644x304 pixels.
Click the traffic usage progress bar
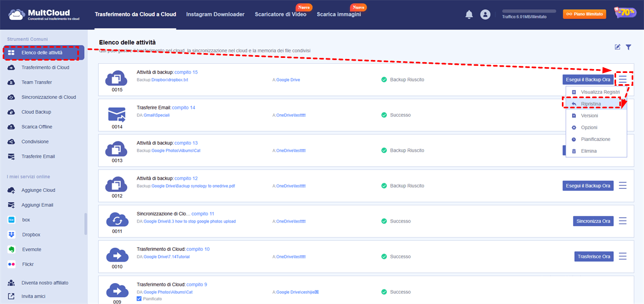click(530, 11)
